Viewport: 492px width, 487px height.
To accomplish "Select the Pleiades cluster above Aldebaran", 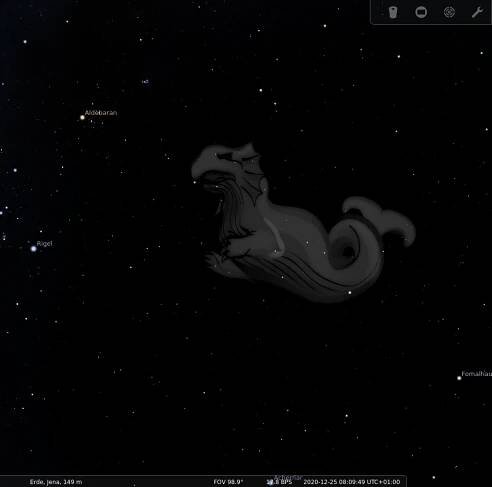I will pos(146,81).
